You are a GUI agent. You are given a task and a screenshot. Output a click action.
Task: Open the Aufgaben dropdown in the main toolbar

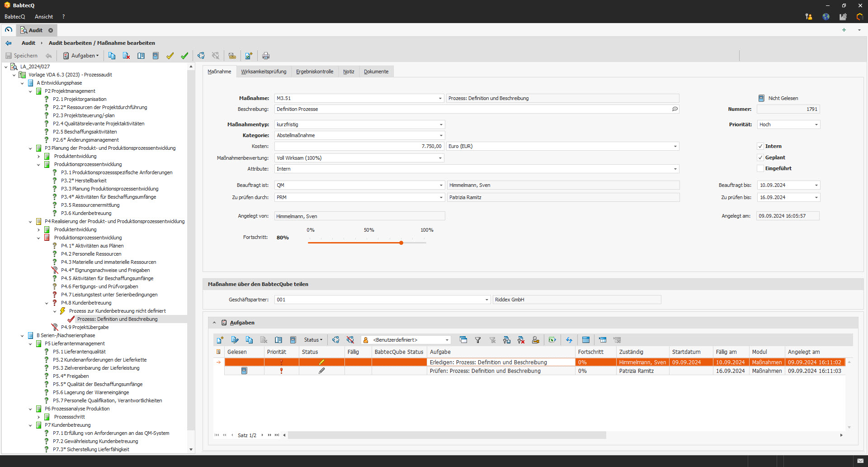click(81, 56)
